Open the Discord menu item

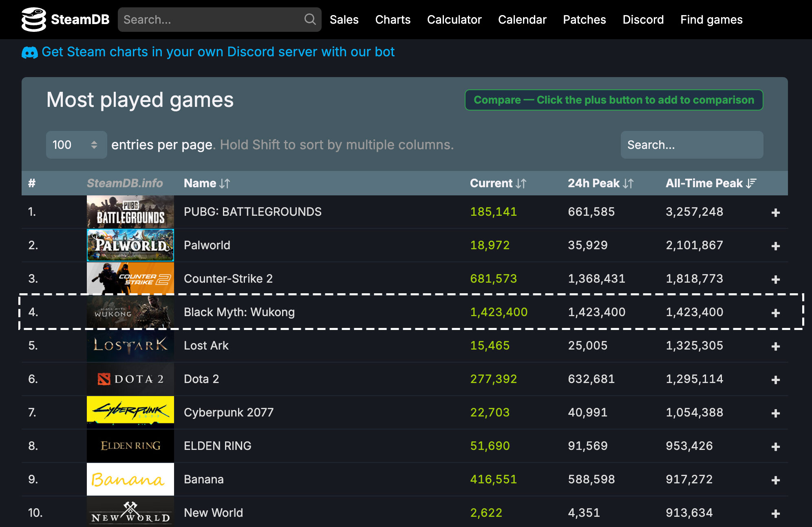click(643, 20)
